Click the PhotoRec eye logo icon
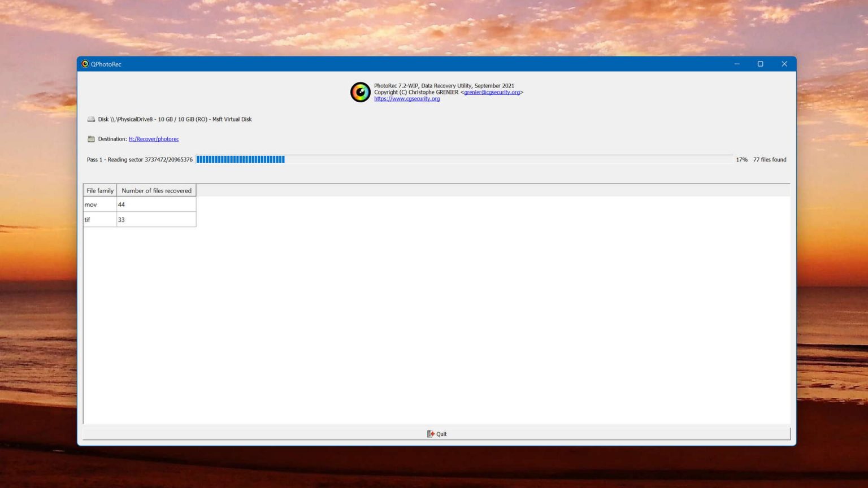Viewport: 868px width, 488px height. [361, 92]
